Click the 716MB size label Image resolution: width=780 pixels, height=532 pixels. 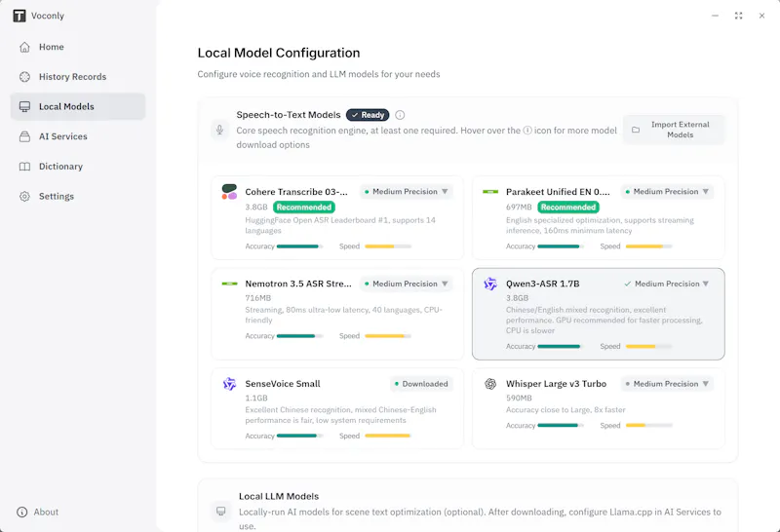pos(257,298)
